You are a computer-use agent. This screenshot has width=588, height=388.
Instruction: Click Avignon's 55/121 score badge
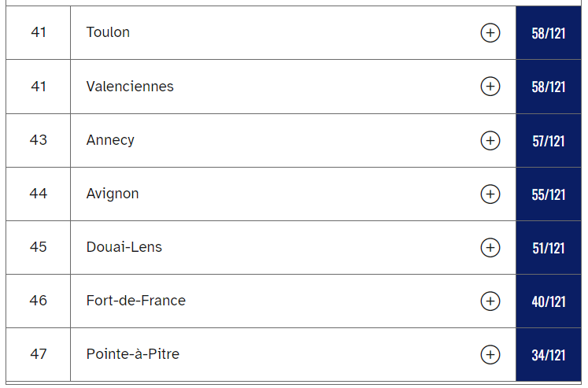549,194
